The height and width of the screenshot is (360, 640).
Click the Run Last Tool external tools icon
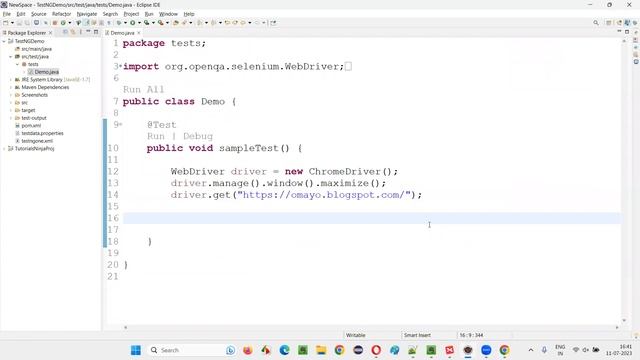click(160, 23)
